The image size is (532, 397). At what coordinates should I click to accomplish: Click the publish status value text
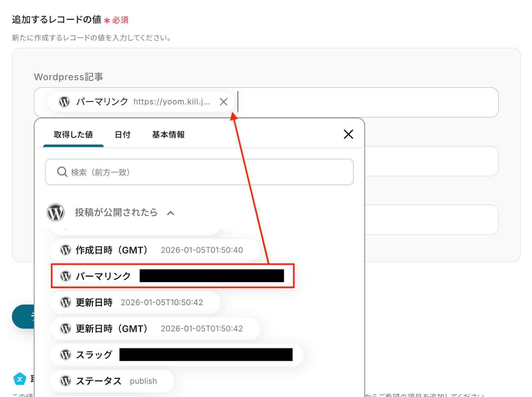coord(143,381)
